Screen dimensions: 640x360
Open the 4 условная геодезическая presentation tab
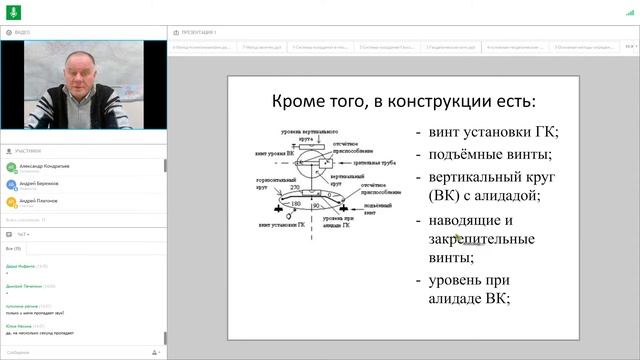pos(515,47)
